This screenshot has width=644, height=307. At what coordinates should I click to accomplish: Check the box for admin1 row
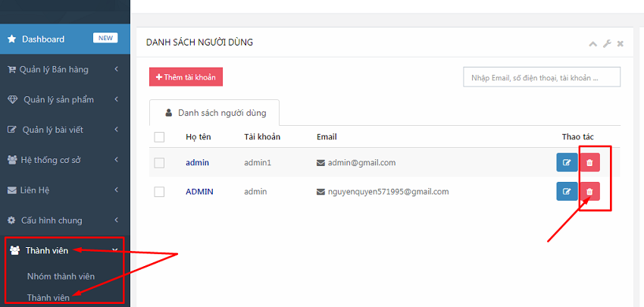(x=159, y=163)
